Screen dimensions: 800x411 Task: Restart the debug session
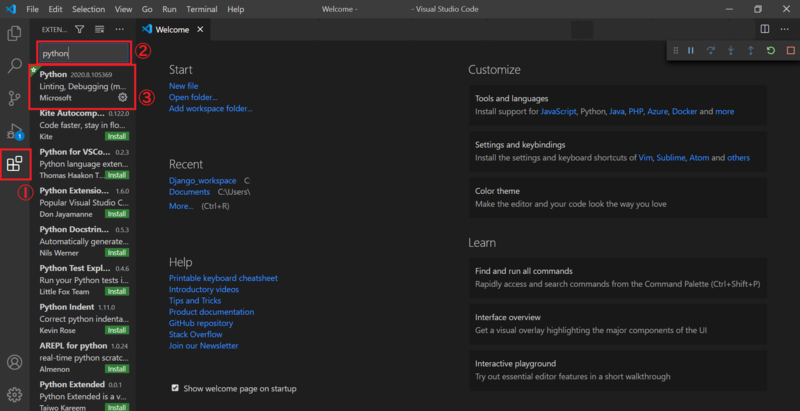(x=770, y=50)
